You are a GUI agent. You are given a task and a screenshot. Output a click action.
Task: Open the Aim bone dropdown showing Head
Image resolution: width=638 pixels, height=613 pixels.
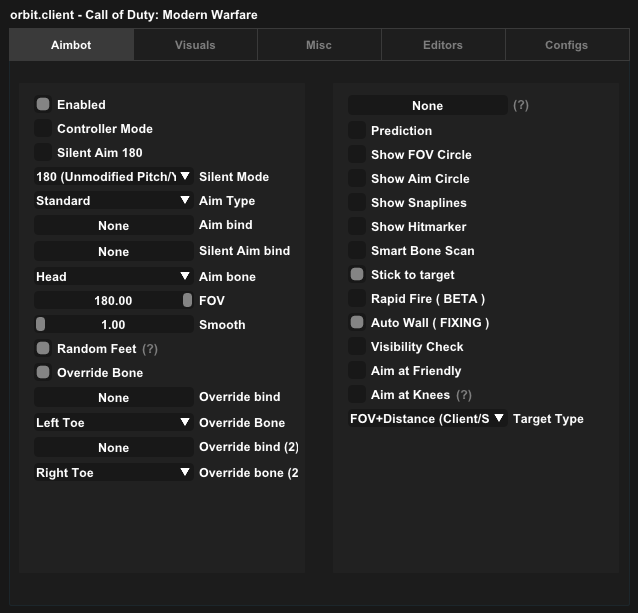point(113,276)
